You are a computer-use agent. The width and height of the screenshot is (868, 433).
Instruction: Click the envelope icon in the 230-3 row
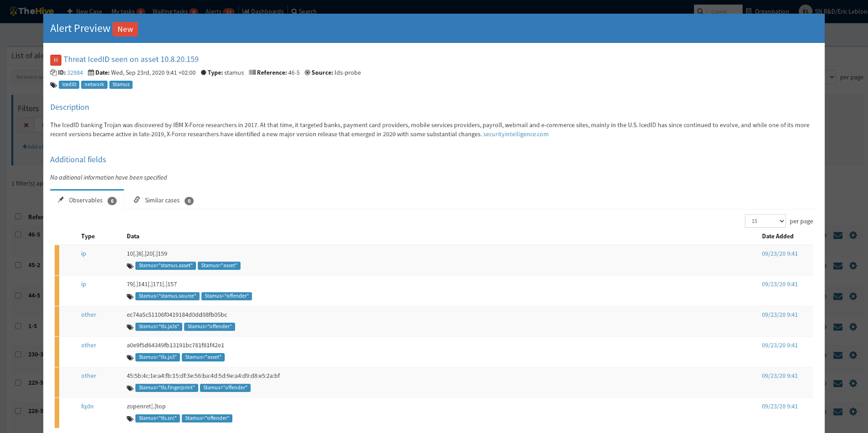pyautogui.click(x=838, y=355)
